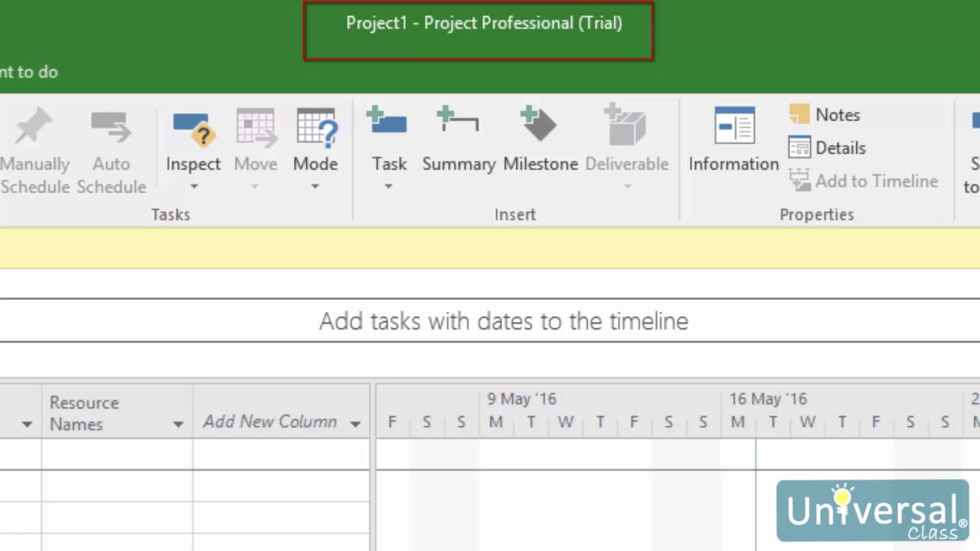This screenshot has height=551, width=980.
Task: Open the Add New Column dropdown
Action: [355, 424]
